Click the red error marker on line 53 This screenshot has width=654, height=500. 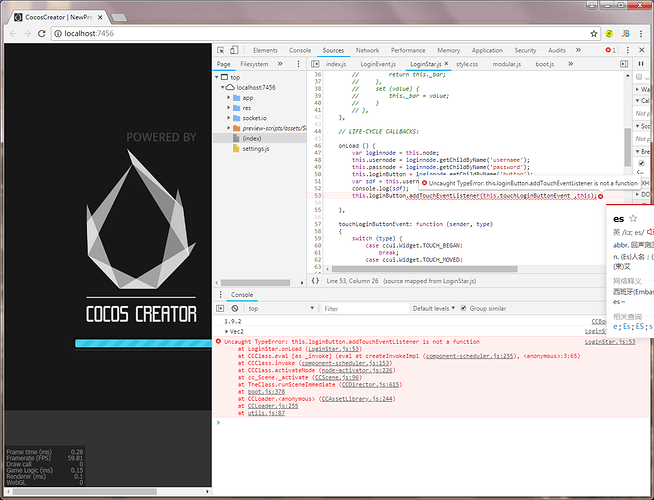coord(600,196)
